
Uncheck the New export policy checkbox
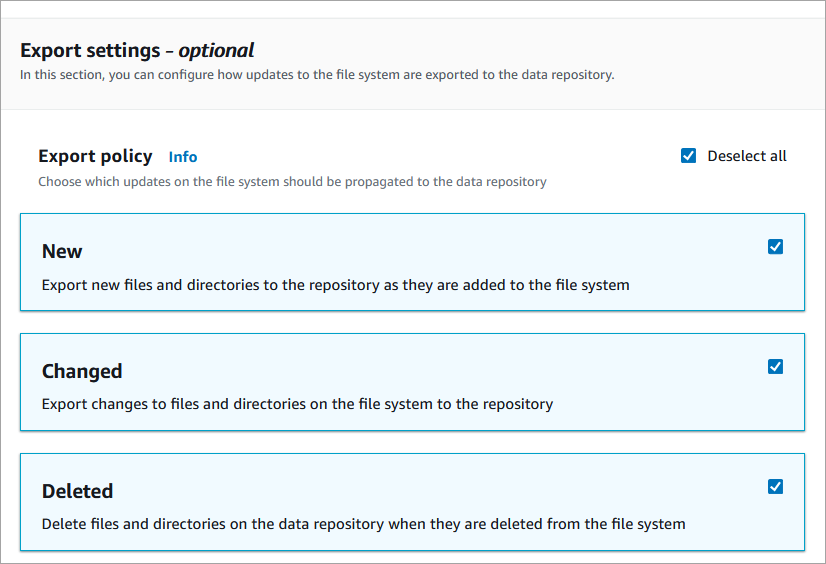pos(775,247)
